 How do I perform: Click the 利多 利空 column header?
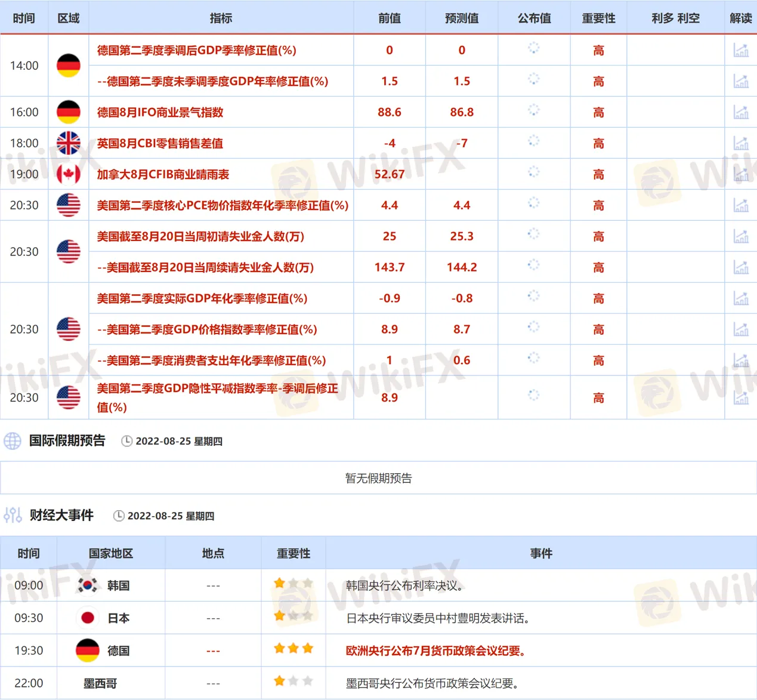click(x=676, y=18)
